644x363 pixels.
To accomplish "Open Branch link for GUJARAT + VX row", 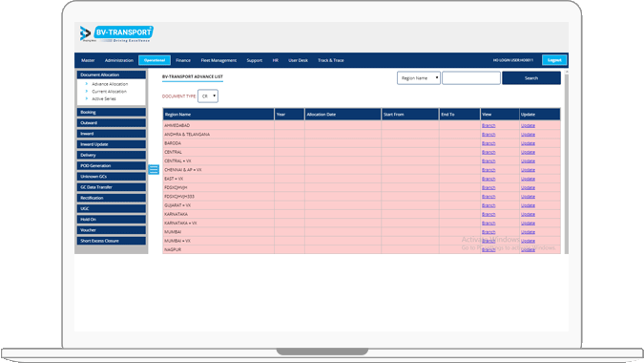I will pyautogui.click(x=488, y=205).
